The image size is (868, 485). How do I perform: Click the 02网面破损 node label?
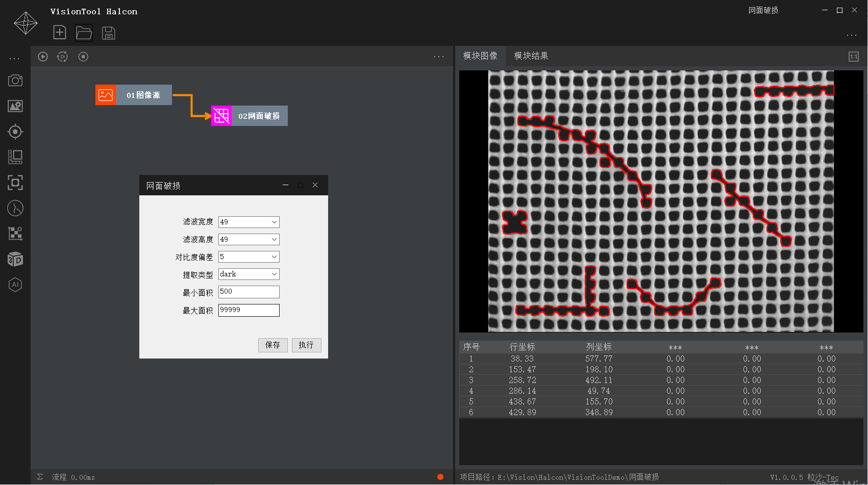pyautogui.click(x=259, y=116)
